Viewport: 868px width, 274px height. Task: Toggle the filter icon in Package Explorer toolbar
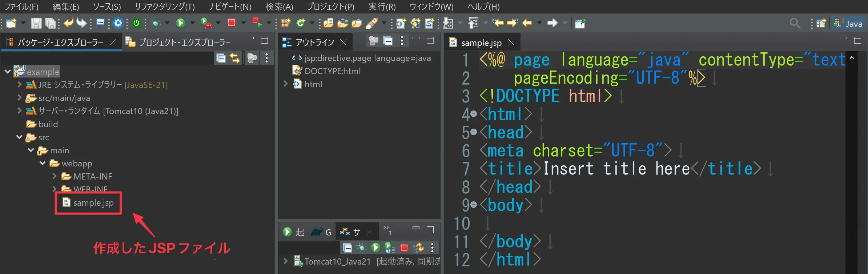click(x=252, y=58)
